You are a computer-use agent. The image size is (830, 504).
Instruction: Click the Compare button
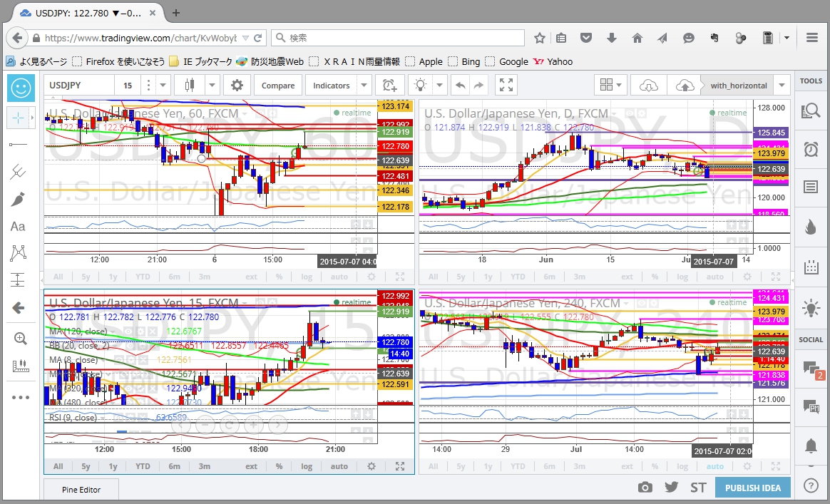[x=278, y=86]
